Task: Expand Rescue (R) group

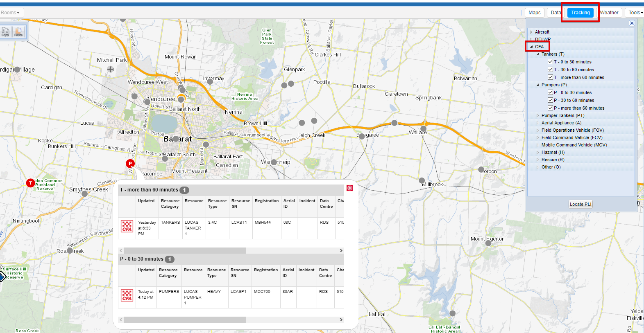Action: [538, 160]
